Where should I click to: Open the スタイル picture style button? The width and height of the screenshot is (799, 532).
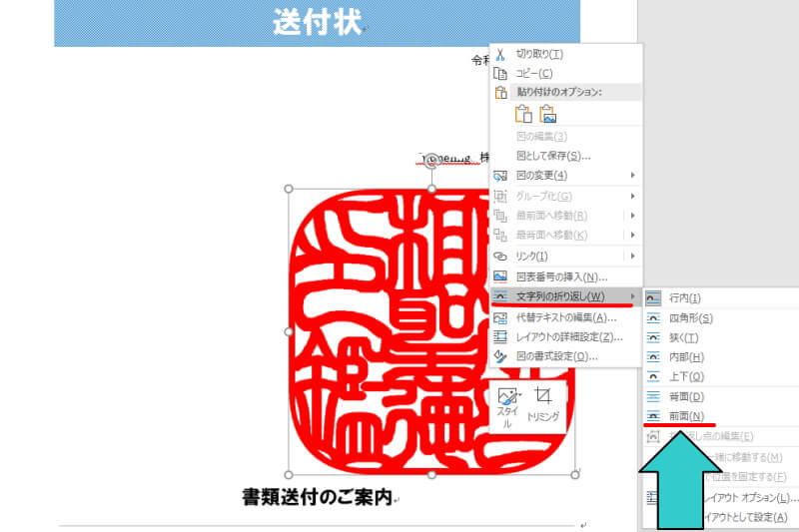click(507, 405)
